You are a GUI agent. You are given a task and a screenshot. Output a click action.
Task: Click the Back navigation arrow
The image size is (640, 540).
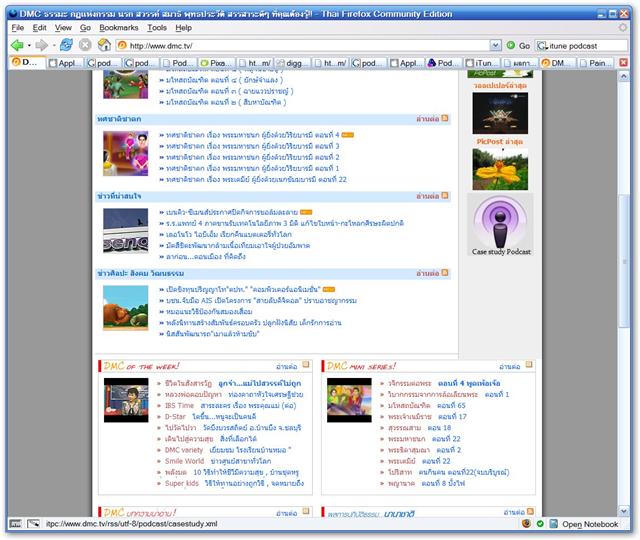(17, 45)
